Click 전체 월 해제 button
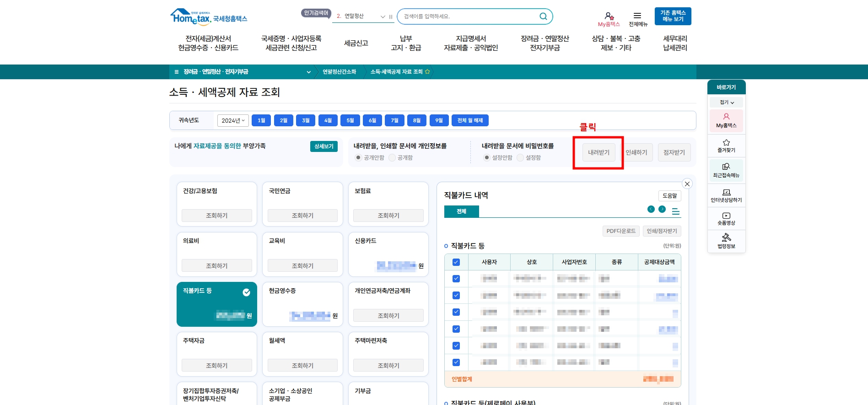This screenshot has width=868, height=405. click(x=470, y=120)
